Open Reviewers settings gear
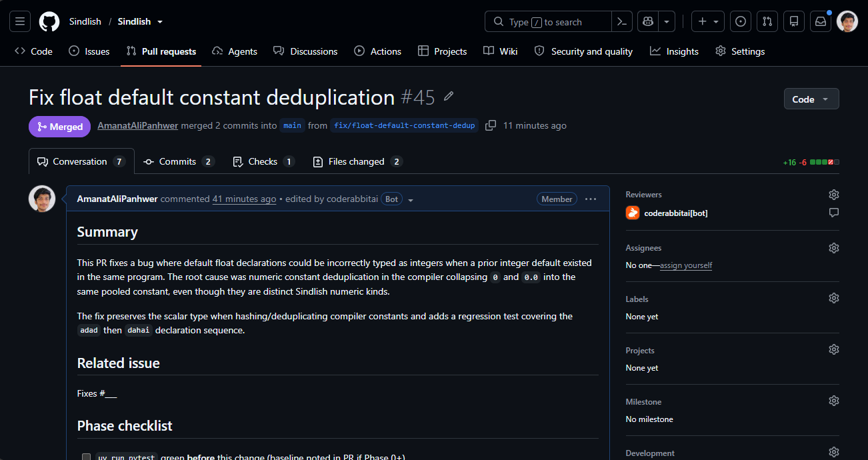This screenshot has width=868, height=460. click(833, 195)
